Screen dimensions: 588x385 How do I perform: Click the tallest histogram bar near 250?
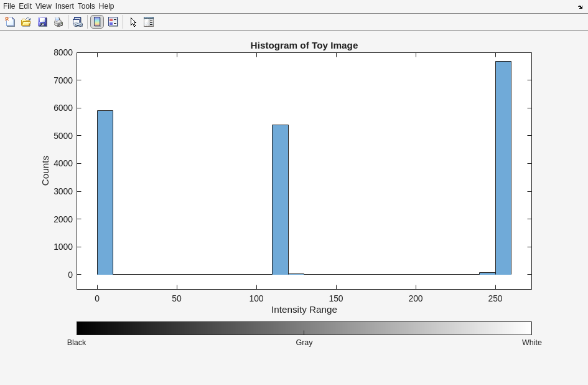503,168
